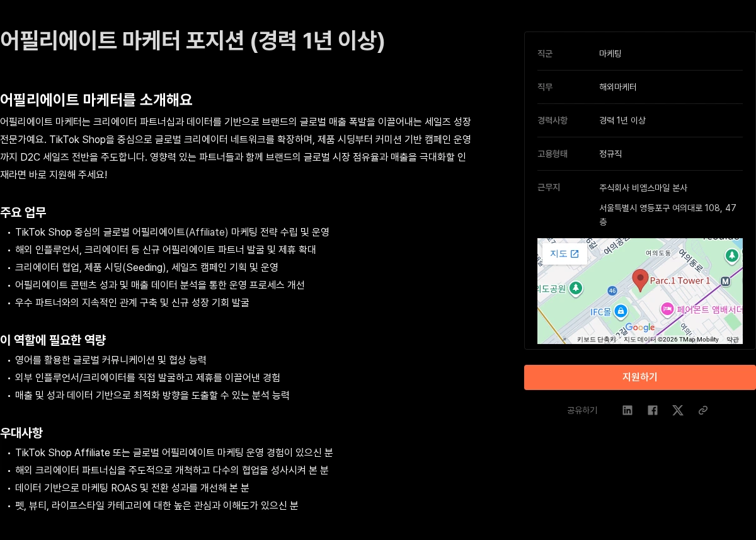756x540 pixels.
Task: Open the 약관 terms link on map
Action: pyautogui.click(x=733, y=340)
